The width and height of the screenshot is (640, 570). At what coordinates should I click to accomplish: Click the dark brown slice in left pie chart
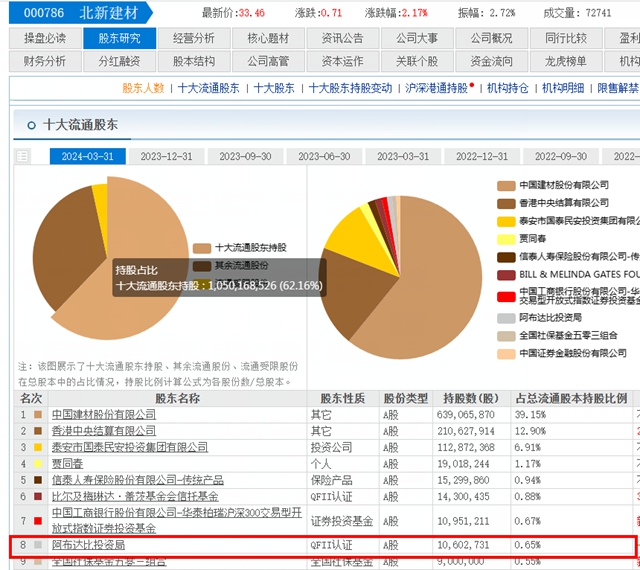tap(67, 249)
